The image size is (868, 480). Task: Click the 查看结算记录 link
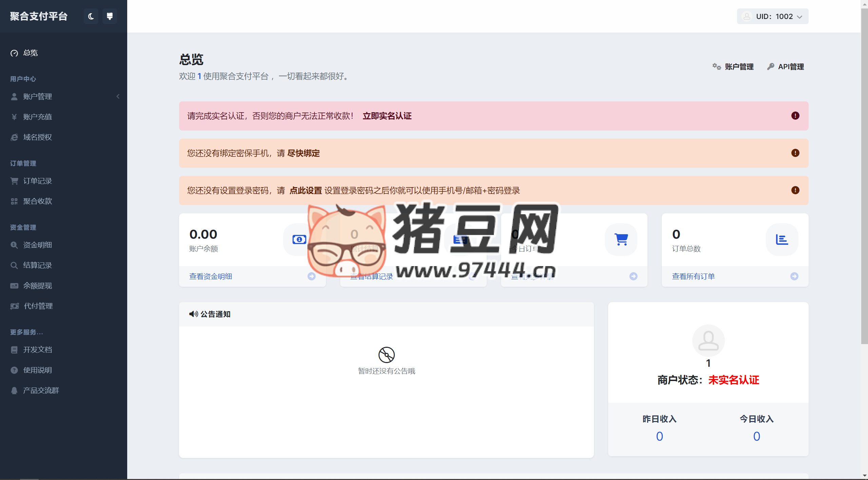(x=371, y=277)
